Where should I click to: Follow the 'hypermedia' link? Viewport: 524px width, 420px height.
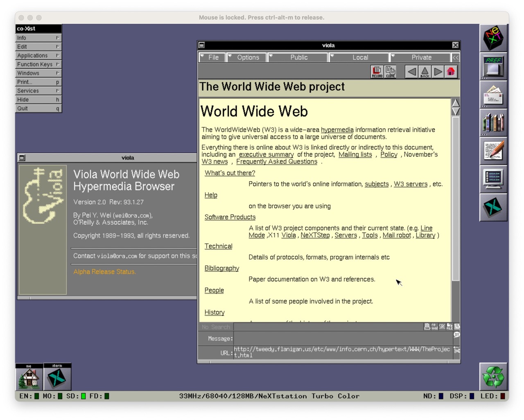pos(337,130)
